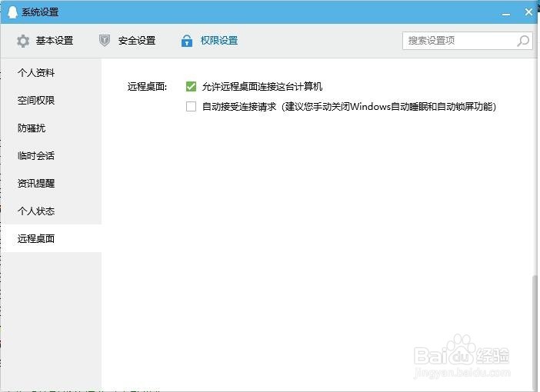Focus the 搜索设置项 search field

click(x=468, y=41)
